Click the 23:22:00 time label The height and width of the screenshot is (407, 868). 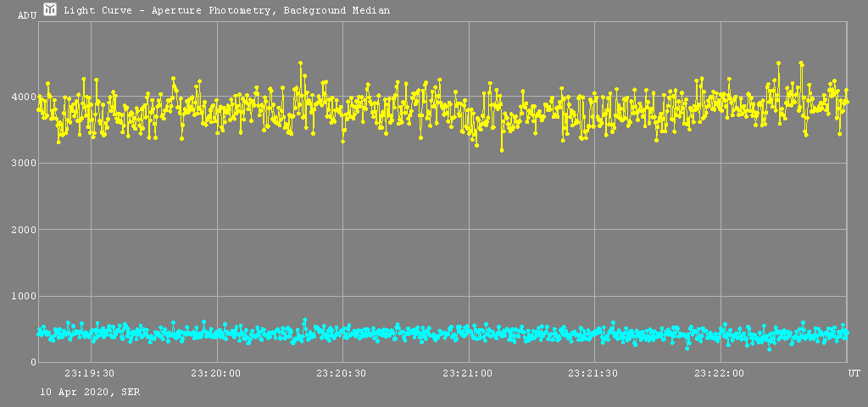[x=720, y=373]
